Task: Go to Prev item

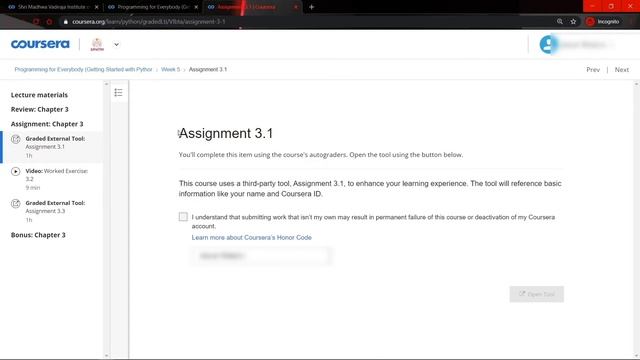Action: tap(593, 70)
